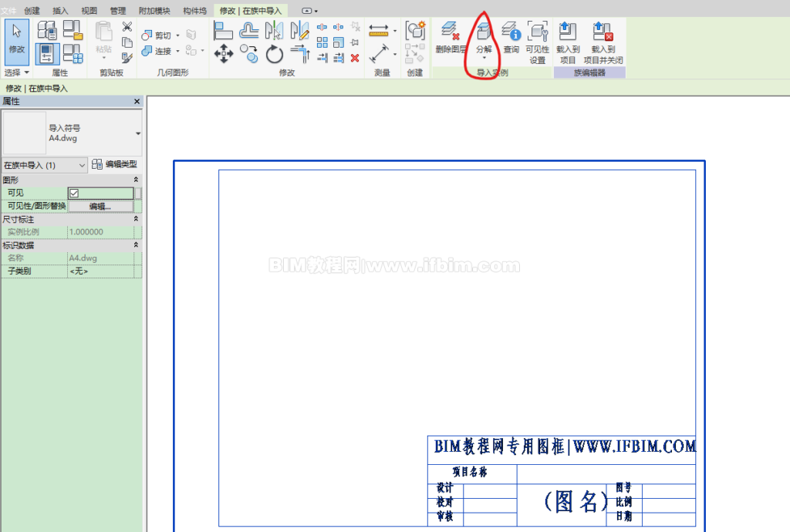Click 载入到项目 (Load into Project)
The image size is (790, 532).
click(x=568, y=42)
